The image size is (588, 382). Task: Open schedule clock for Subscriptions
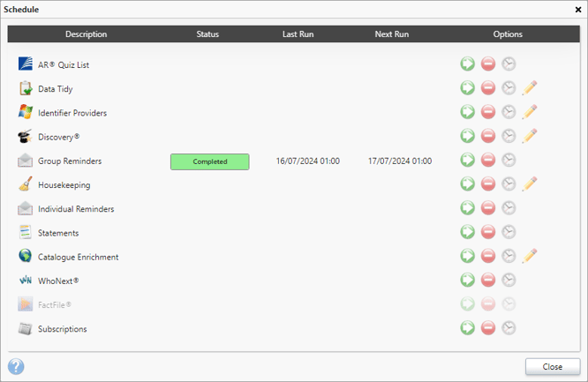pos(509,328)
